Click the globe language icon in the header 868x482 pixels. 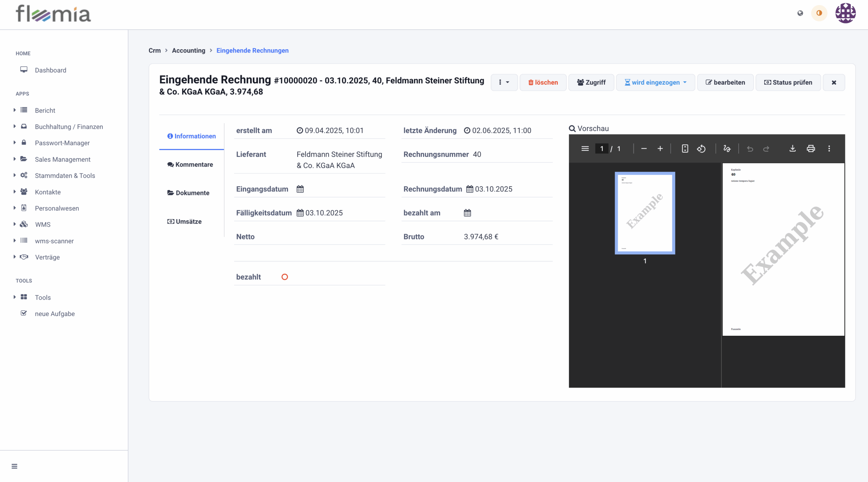click(x=800, y=13)
